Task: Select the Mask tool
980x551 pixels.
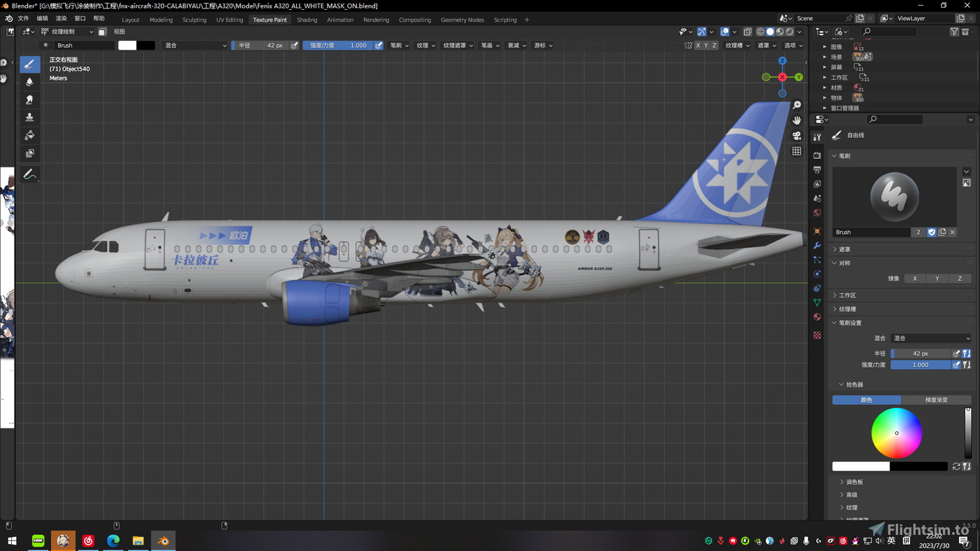Action: [29, 153]
